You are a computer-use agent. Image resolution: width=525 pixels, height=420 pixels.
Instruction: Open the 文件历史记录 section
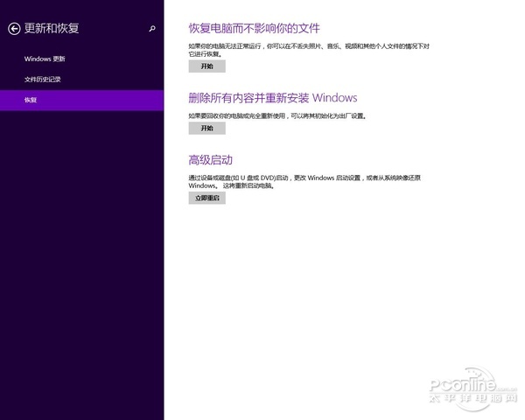point(81,80)
